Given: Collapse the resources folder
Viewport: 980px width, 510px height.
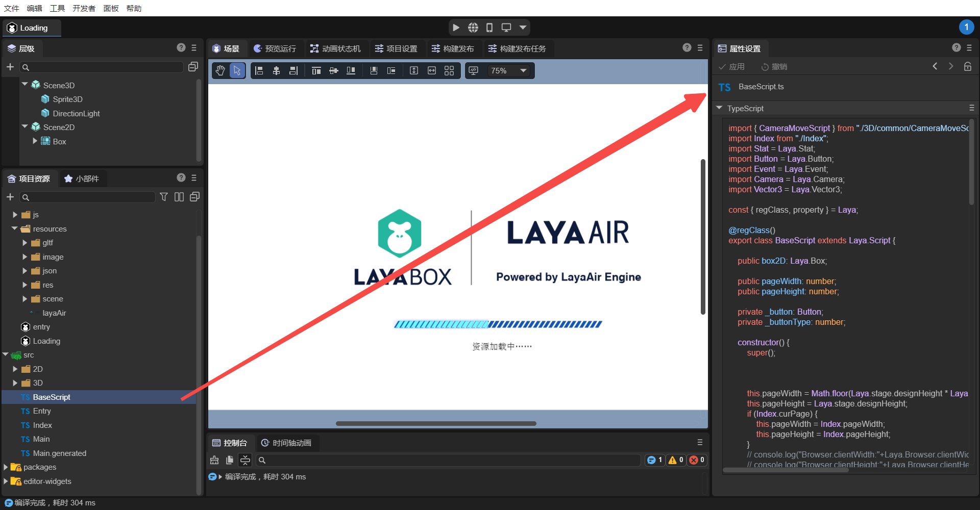Looking at the screenshot, I should 15,229.
